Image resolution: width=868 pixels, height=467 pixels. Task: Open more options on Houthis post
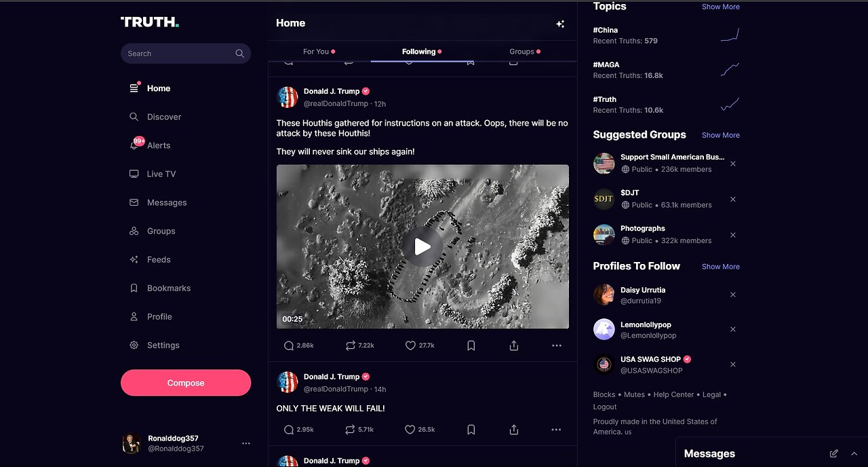[x=557, y=345]
